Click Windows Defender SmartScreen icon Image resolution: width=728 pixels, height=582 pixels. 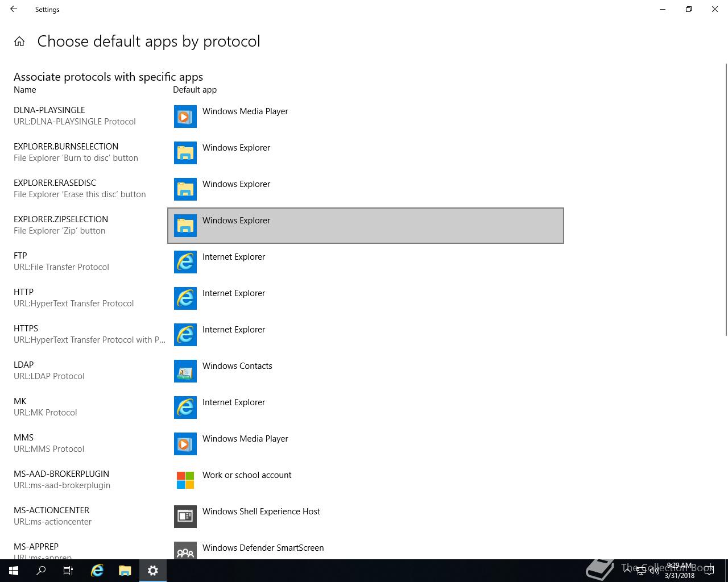pos(185,550)
